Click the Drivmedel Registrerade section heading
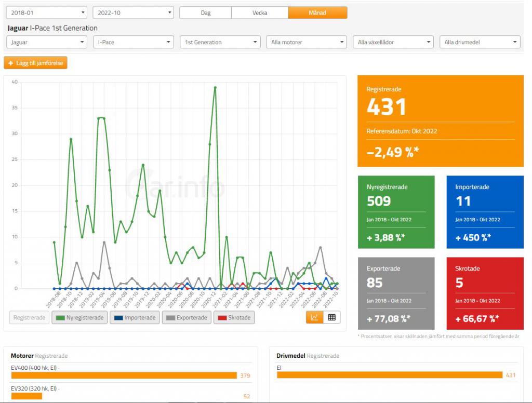Viewport: 532px width, 403px height. [308, 356]
